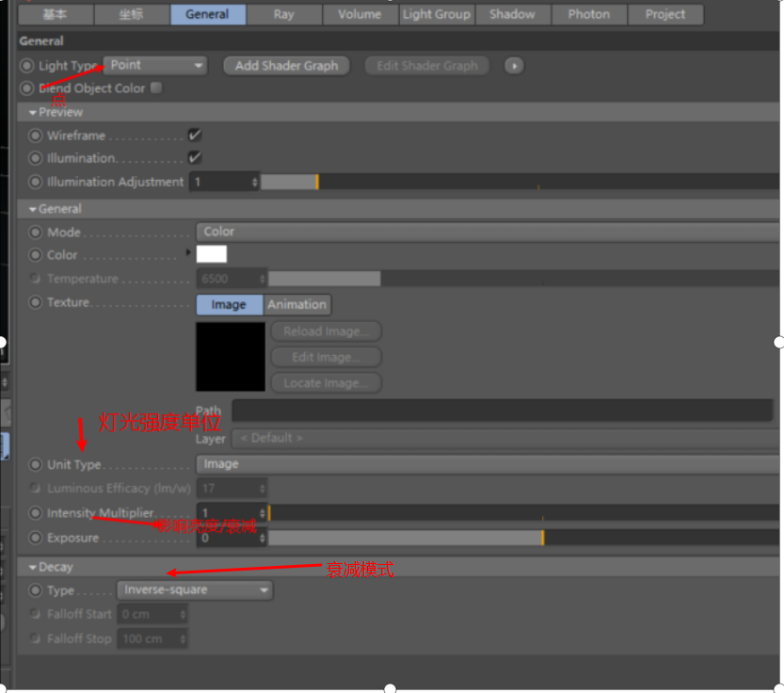Collapse the Decay section
Screen dimensions: 784x693
(x=33, y=568)
